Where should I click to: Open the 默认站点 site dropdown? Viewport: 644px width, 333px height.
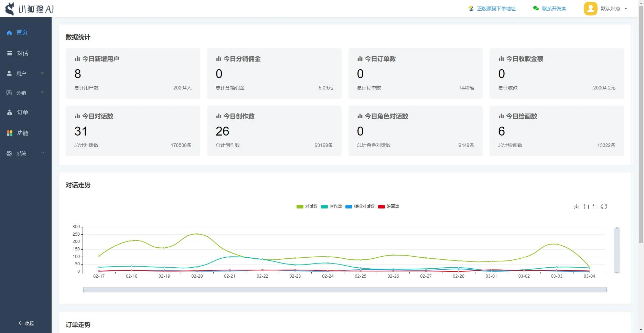614,9
